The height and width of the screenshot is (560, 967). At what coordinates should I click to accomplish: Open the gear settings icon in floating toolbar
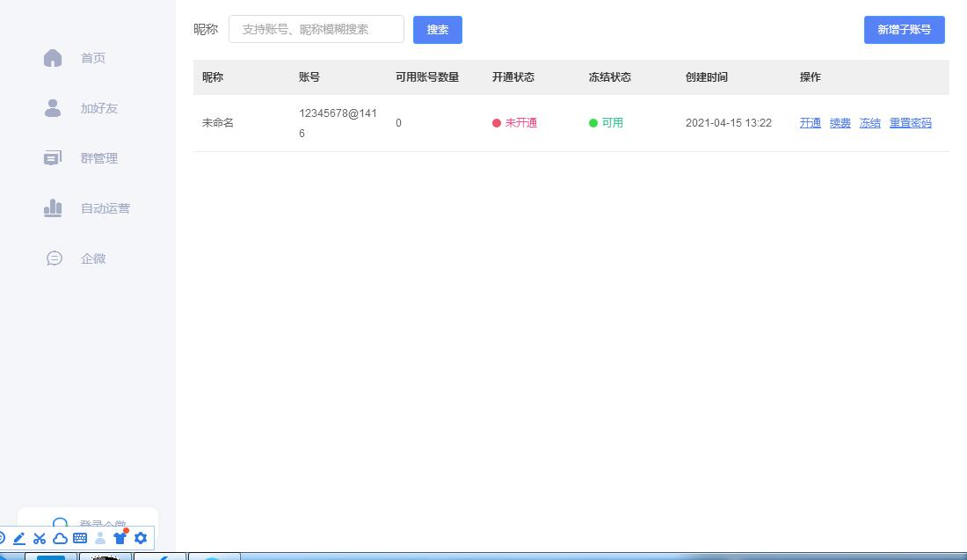click(141, 538)
